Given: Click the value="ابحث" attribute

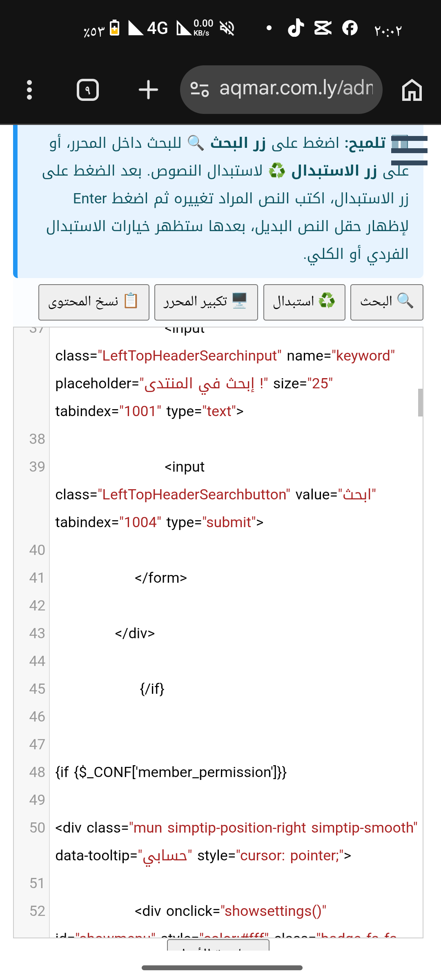Looking at the screenshot, I should (x=336, y=494).
